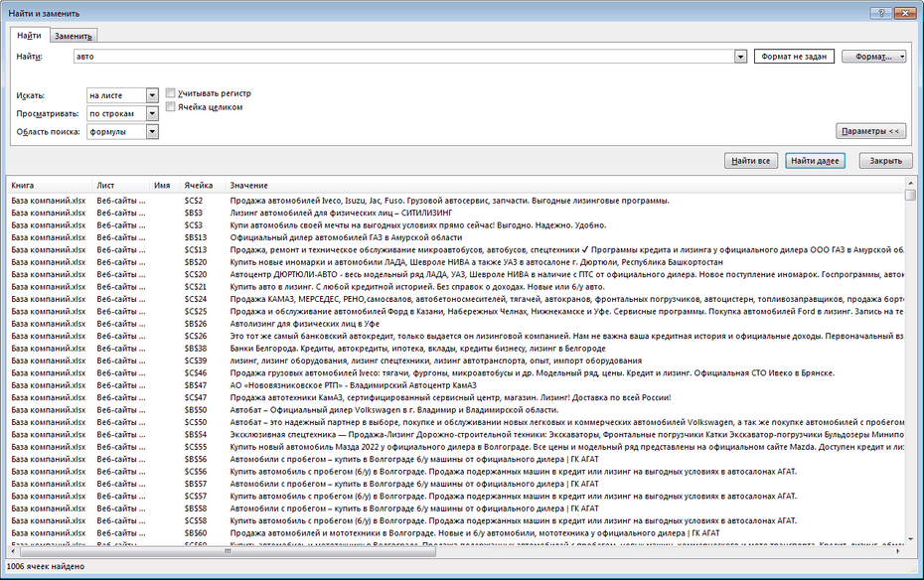Select result row with cell $B$60
The height and width of the screenshot is (580, 924).
(456, 533)
